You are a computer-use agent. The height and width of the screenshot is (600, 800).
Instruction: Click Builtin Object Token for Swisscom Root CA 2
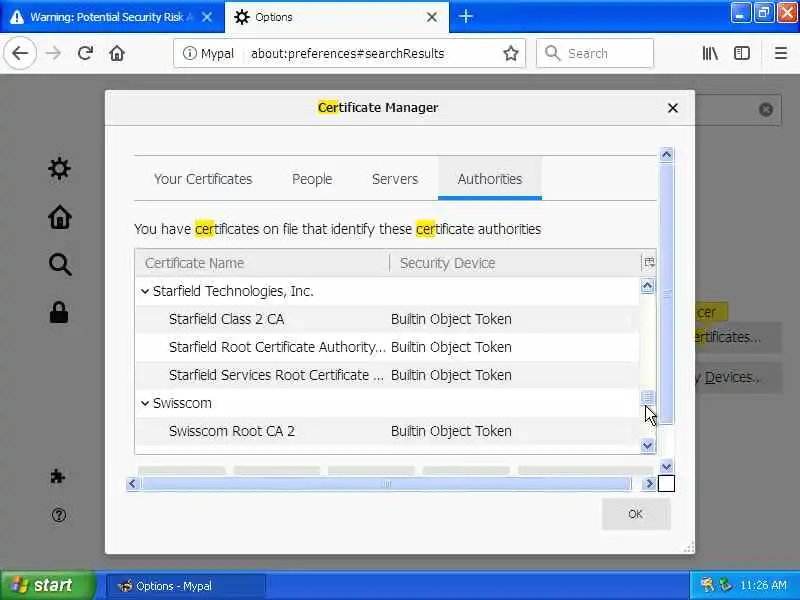451,431
